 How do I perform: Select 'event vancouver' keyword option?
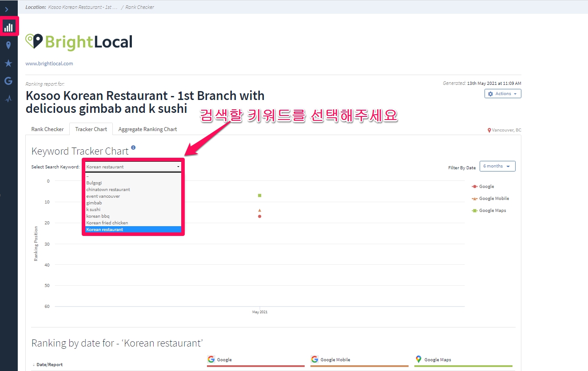pyautogui.click(x=133, y=196)
